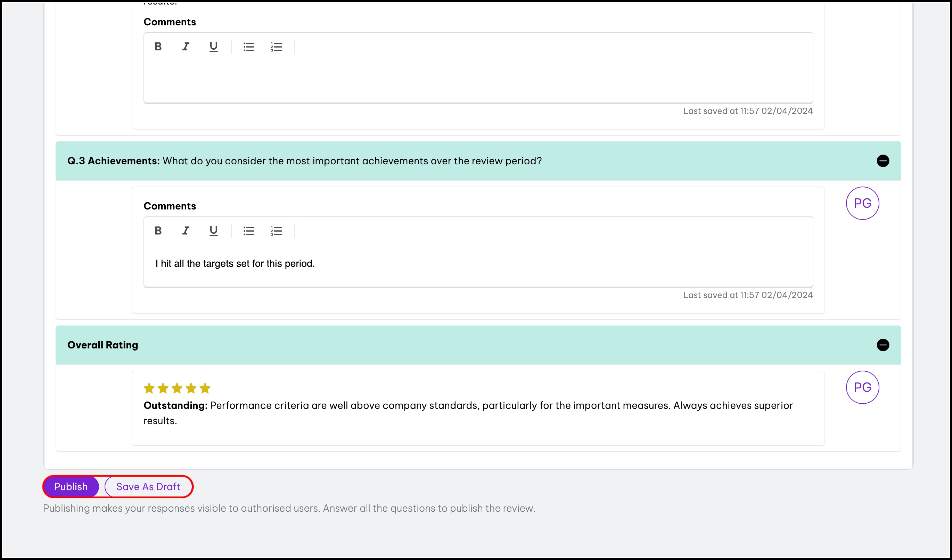The width and height of the screenshot is (952, 560).
Task: Insert numbered list in Q.3 Achievements editor
Action: coord(277,231)
